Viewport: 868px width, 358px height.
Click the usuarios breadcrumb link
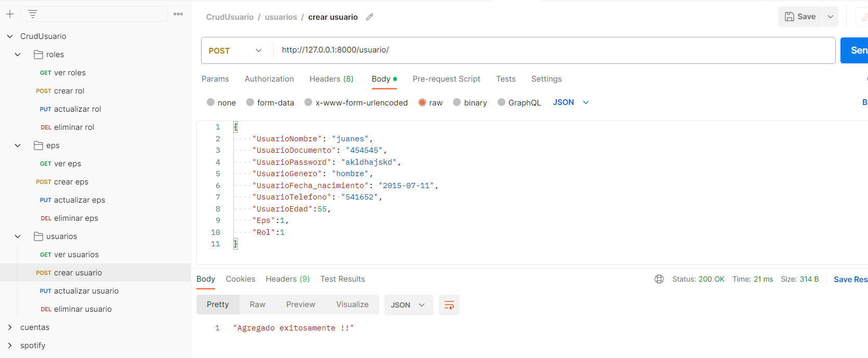click(x=281, y=17)
